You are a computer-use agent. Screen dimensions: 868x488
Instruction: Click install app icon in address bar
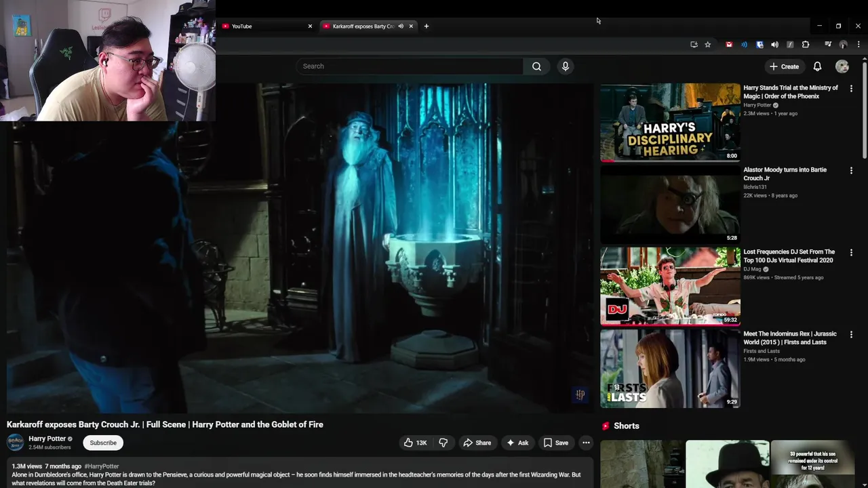694,45
